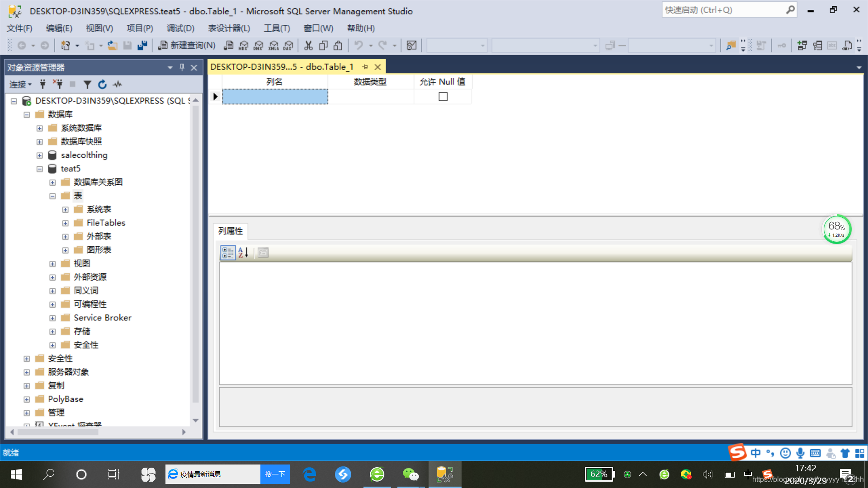Viewport: 868px width, 488px height.
Task: Open the Object Explorer window position dropdown
Action: [170, 67]
